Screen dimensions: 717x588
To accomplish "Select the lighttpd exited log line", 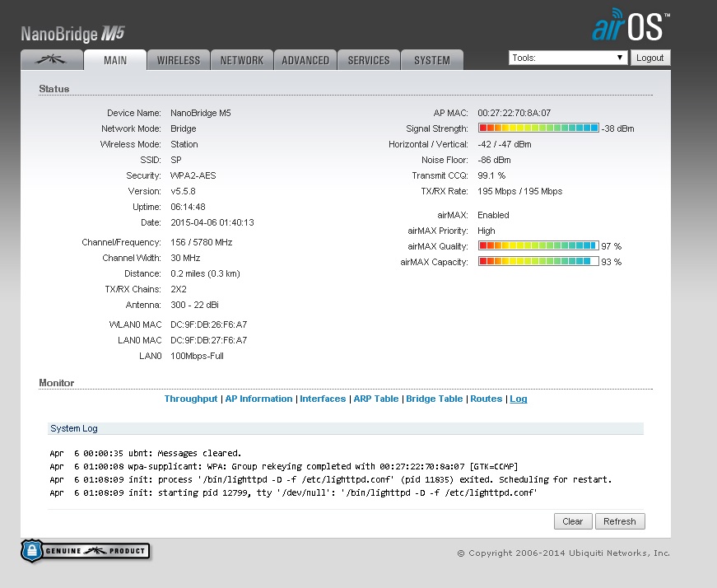I will tap(331, 479).
